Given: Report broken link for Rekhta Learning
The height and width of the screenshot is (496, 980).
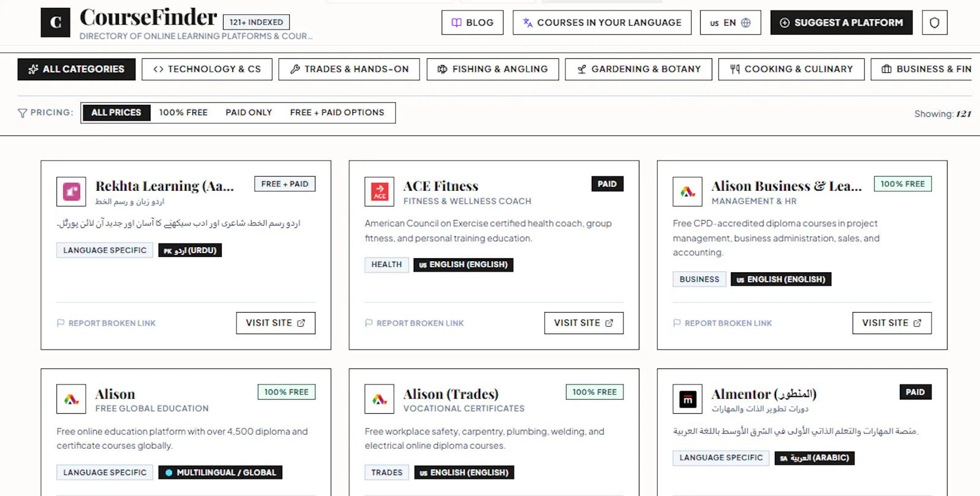Looking at the screenshot, I should click(106, 323).
